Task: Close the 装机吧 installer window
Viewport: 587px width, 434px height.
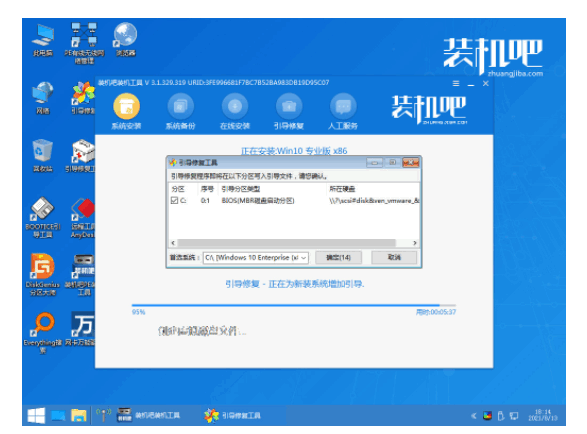Action: [486, 84]
